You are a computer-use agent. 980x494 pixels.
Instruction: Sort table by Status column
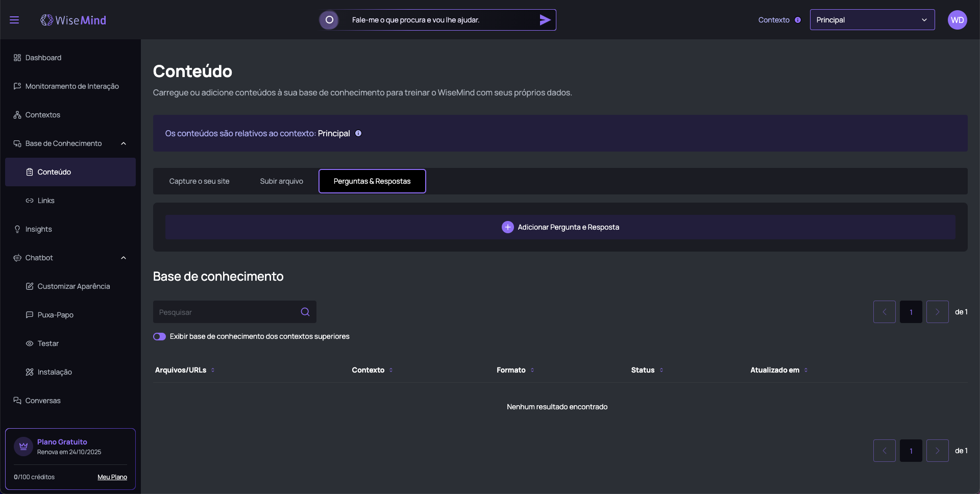[x=661, y=370]
